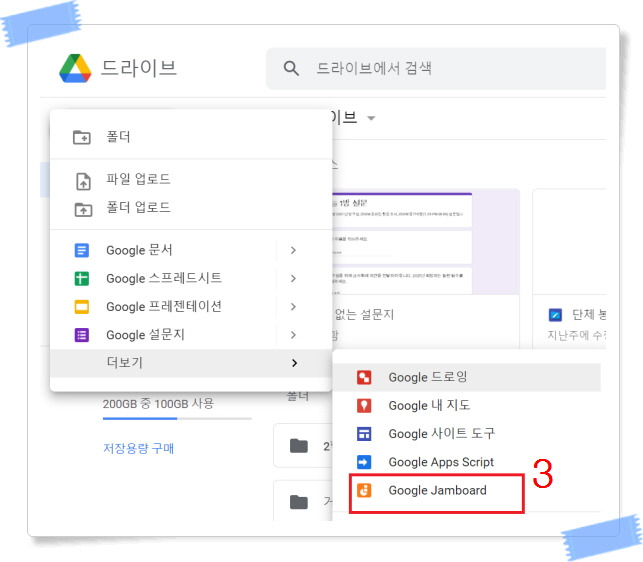Viewport: 643px width, 562px height.
Task: Choose 파일 업로드 from the menu
Action: tap(190, 180)
